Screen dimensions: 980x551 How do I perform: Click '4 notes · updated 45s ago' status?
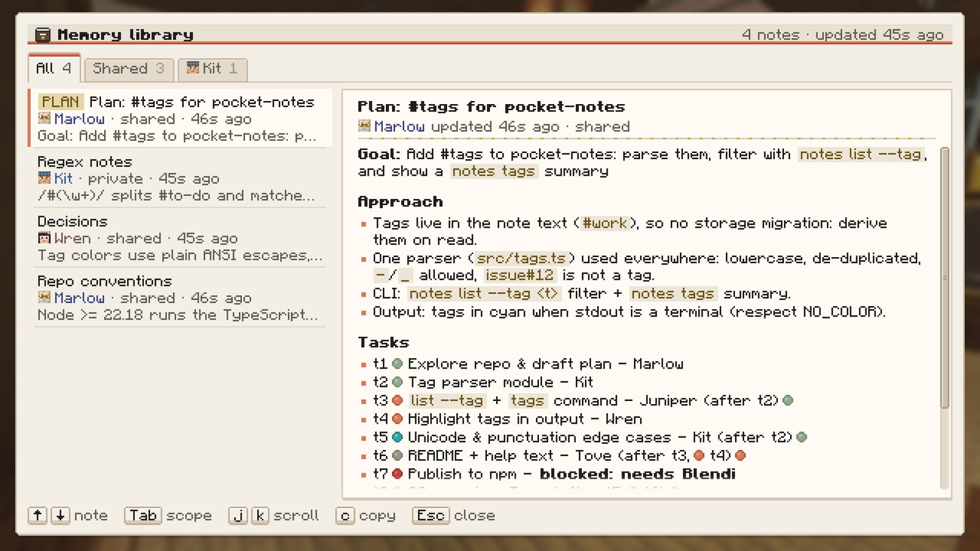(843, 35)
